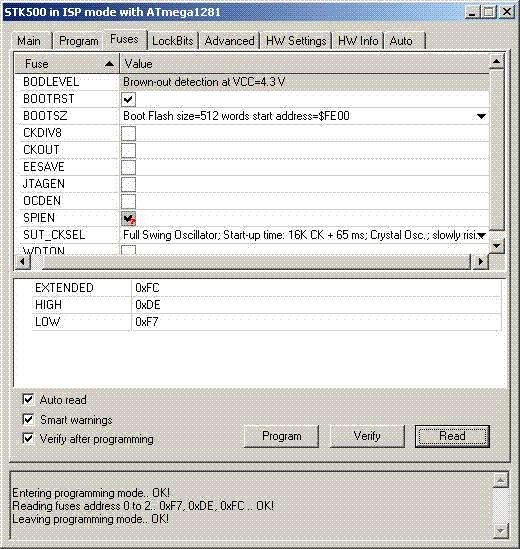The height and width of the screenshot is (549, 520).
Task: Click 'Entering programming mode' log line
Action: tap(91, 493)
